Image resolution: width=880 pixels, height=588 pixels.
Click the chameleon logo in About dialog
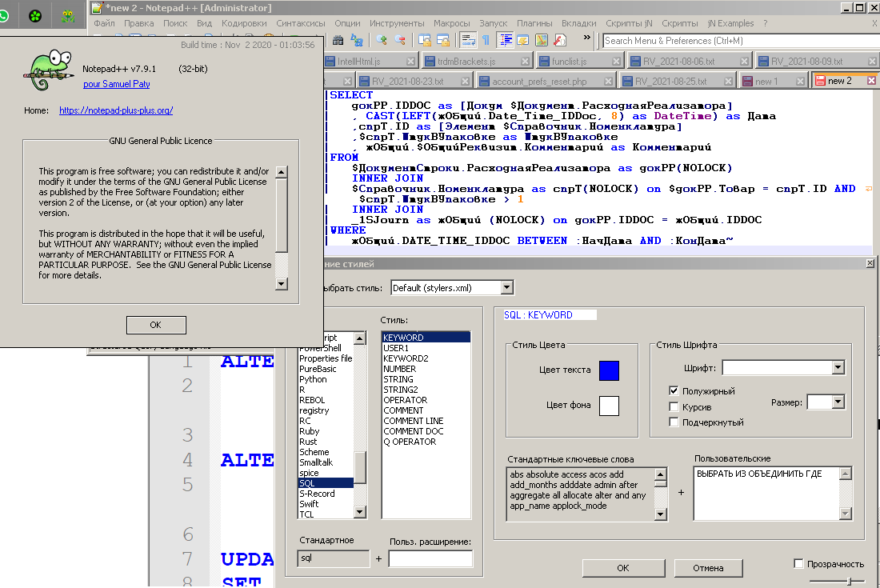[50, 70]
